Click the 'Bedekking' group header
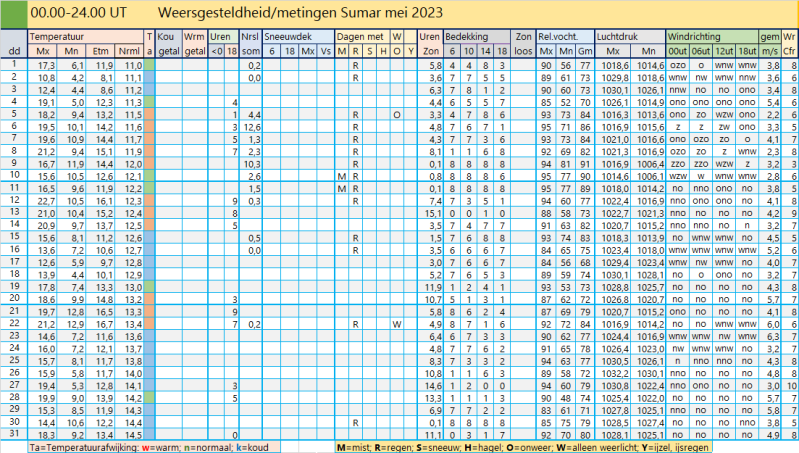The height and width of the screenshot is (453, 799). (477, 37)
